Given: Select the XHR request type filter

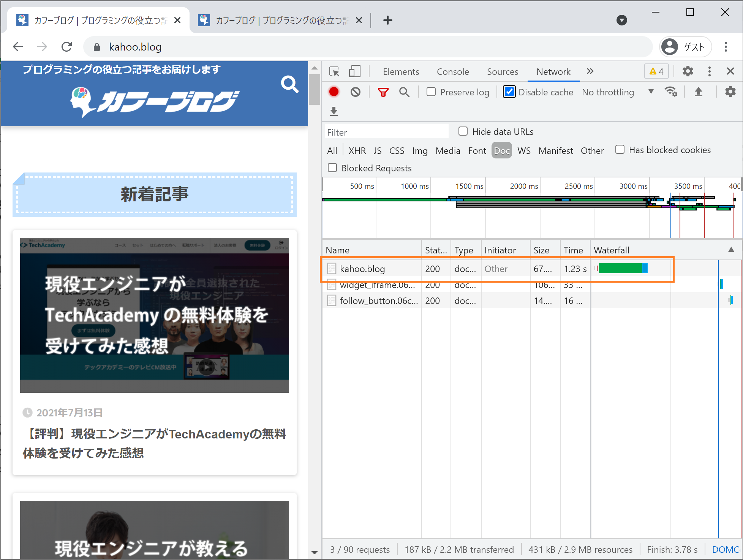Looking at the screenshot, I should point(357,151).
